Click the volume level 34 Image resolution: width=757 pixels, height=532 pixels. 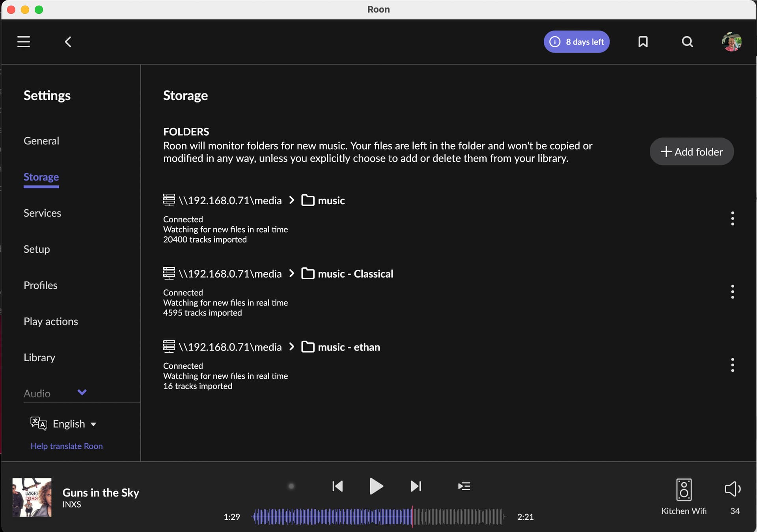pos(735,511)
